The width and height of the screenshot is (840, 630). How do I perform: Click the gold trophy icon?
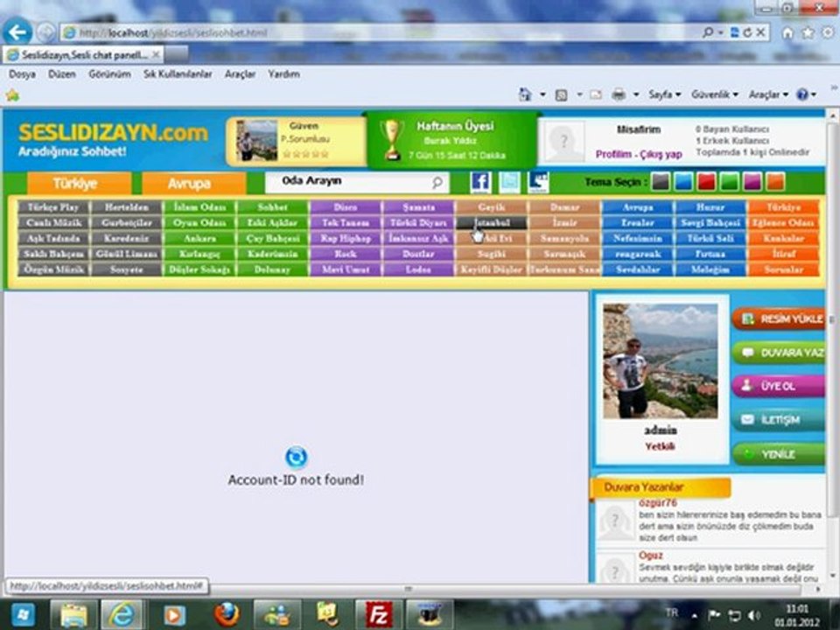click(x=392, y=140)
